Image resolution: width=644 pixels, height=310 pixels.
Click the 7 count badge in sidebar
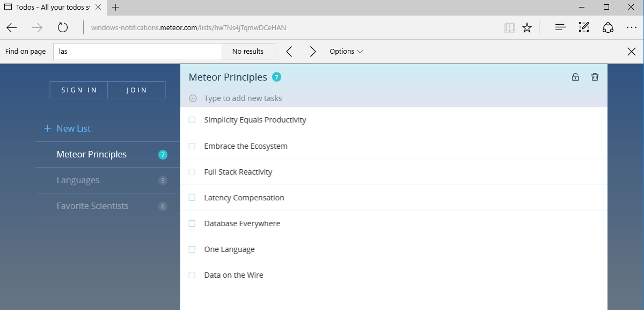(163, 155)
